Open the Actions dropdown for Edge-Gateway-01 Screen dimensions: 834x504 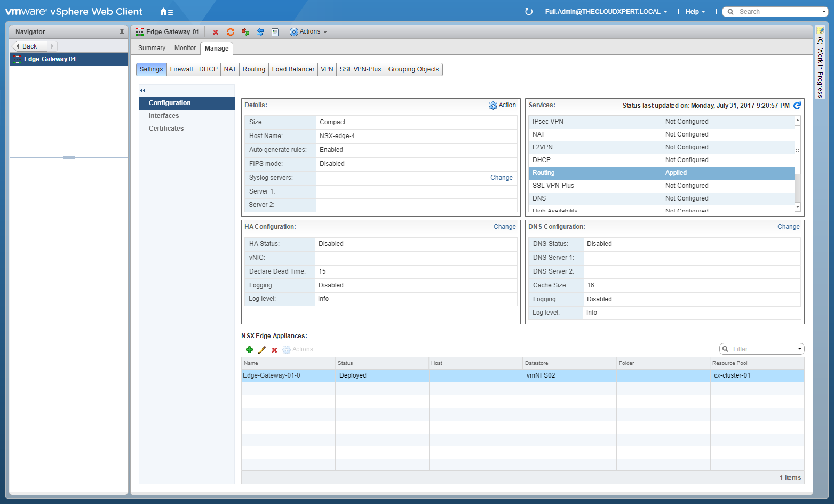[x=308, y=32]
